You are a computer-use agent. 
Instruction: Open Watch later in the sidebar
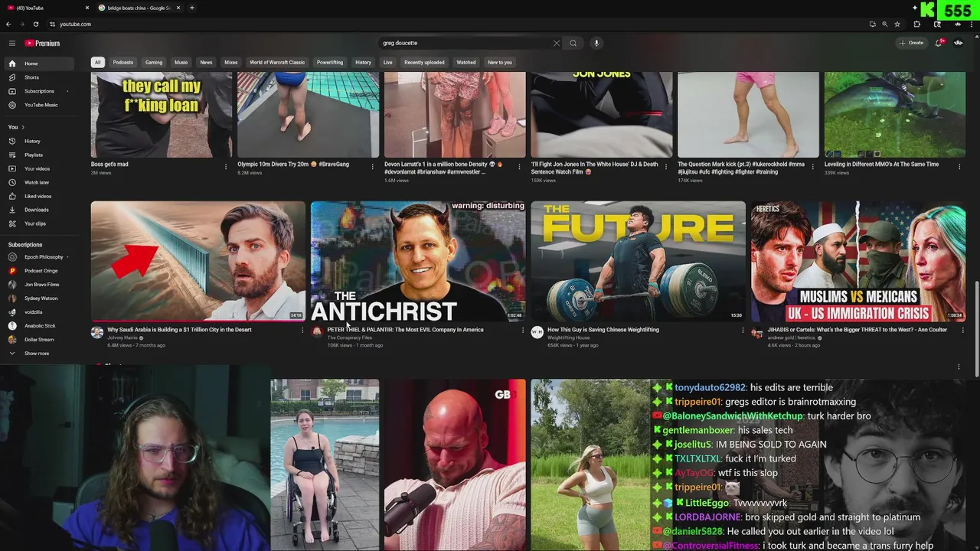[38, 182]
